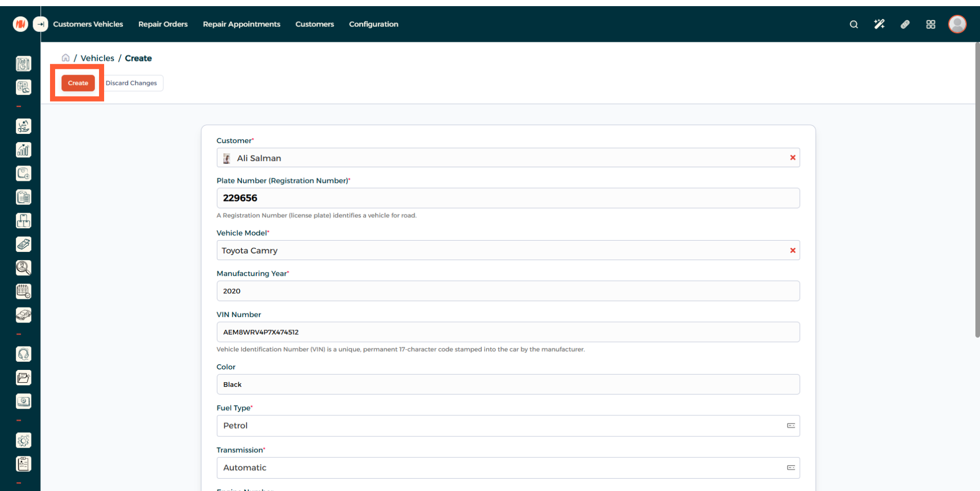Expand the sidebar with the arrow toggle
This screenshot has height=491, width=980.
point(40,24)
